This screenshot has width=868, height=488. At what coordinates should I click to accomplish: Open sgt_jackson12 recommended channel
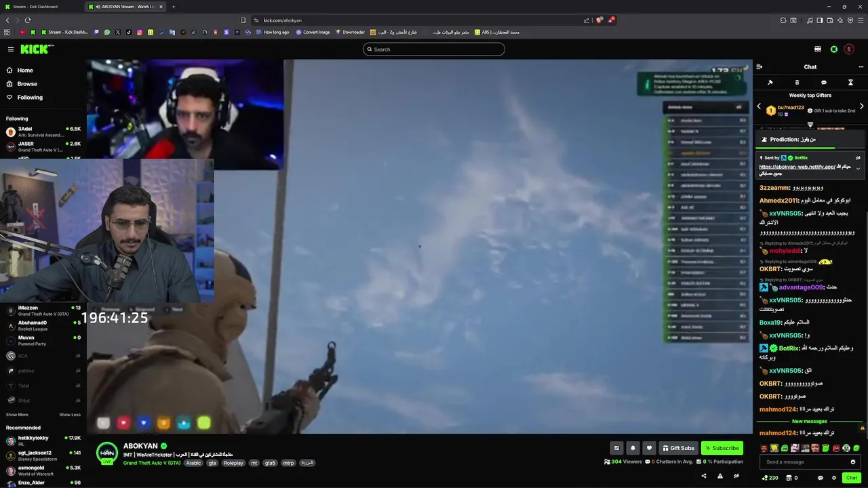click(43, 455)
